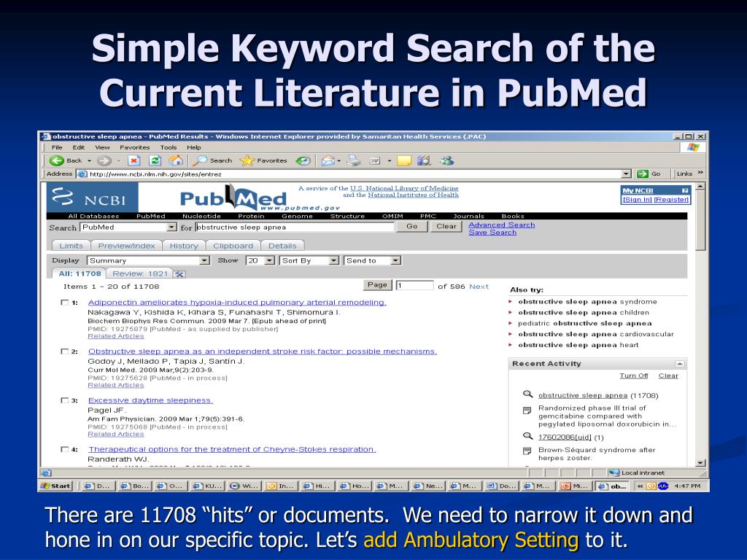
Task: Check the box for result 4 Cheyne-Stokes respiration
Action: [65, 449]
